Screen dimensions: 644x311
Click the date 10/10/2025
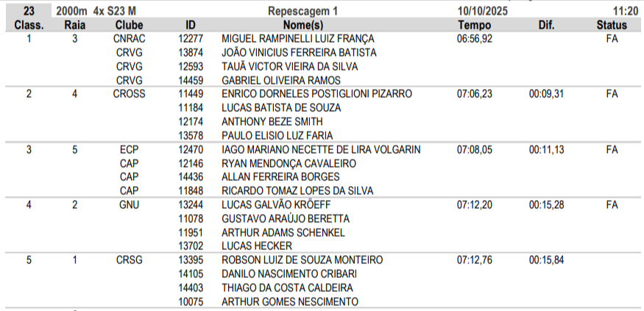tap(482, 11)
